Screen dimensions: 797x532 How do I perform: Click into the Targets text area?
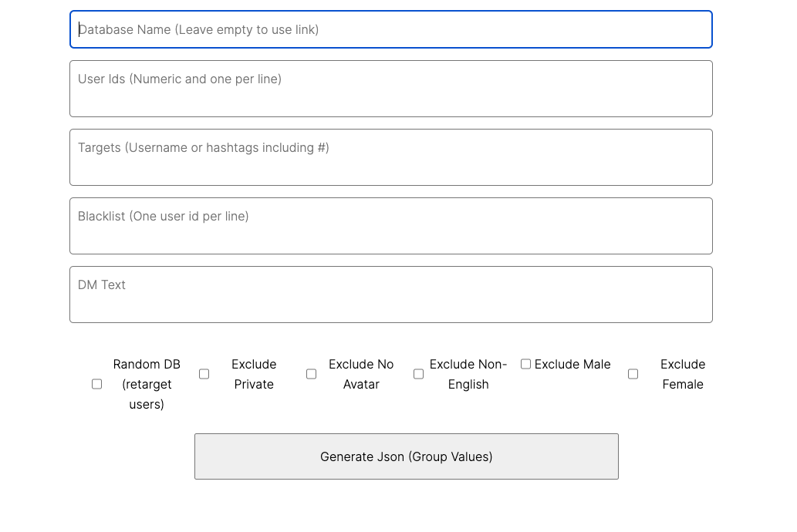tap(390, 157)
